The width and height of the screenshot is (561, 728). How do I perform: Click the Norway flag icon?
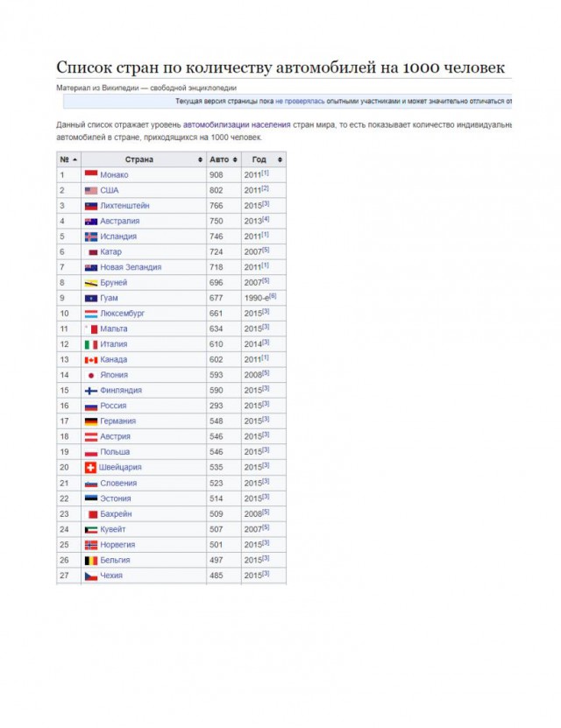[91, 545]
